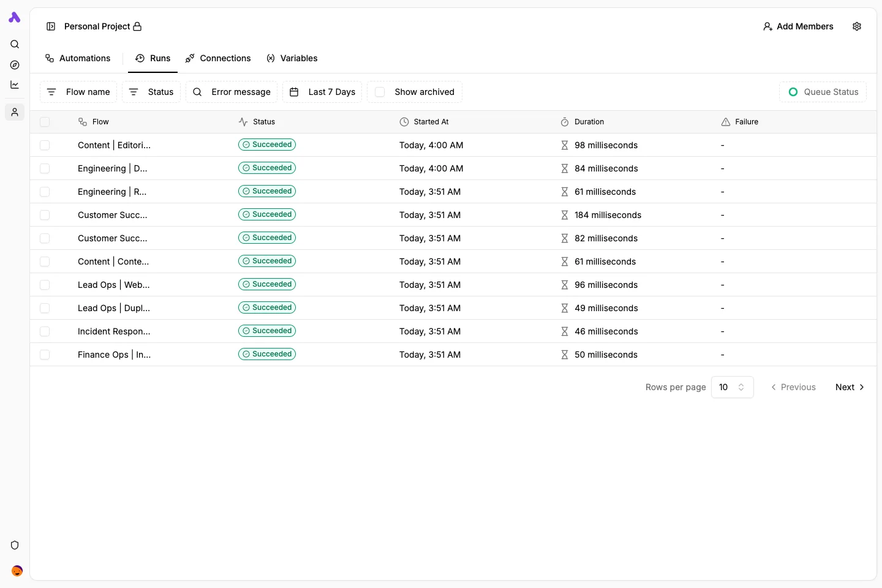Click hourglass icon beside 50 milliseconds
This screenshot has height=588, width=882.
565,355
